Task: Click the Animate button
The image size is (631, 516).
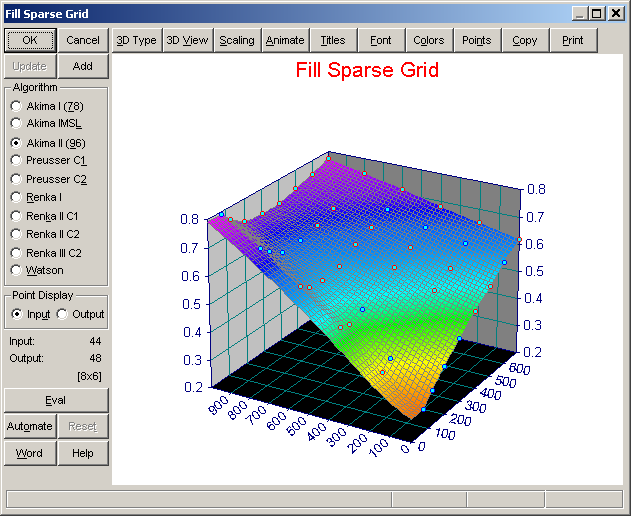Action: (x=285, y=40)
